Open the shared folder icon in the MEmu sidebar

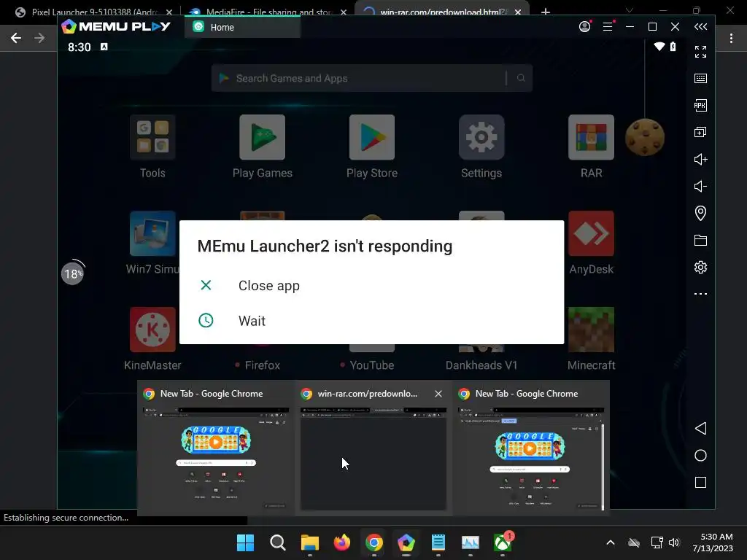pyautogui.click(x=700, y=240)
